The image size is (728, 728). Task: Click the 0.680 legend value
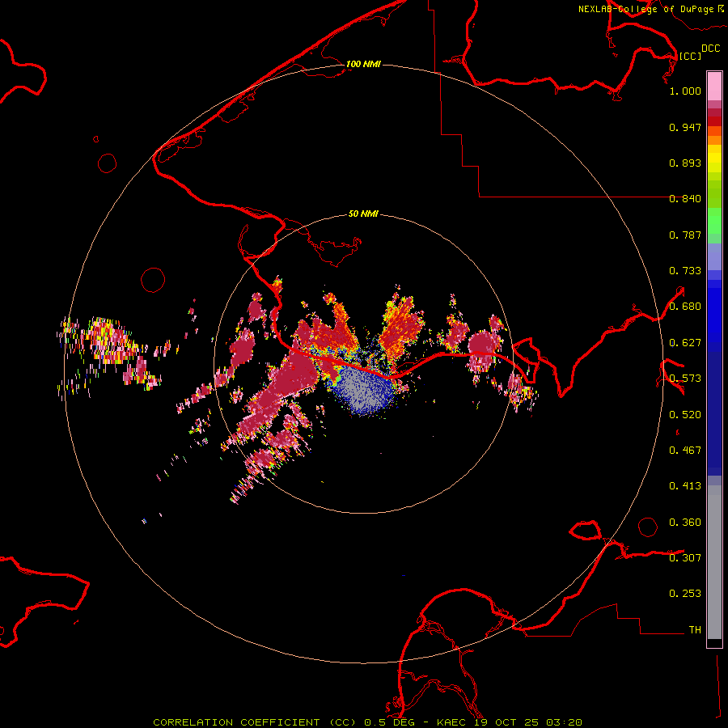coord(685,307)
